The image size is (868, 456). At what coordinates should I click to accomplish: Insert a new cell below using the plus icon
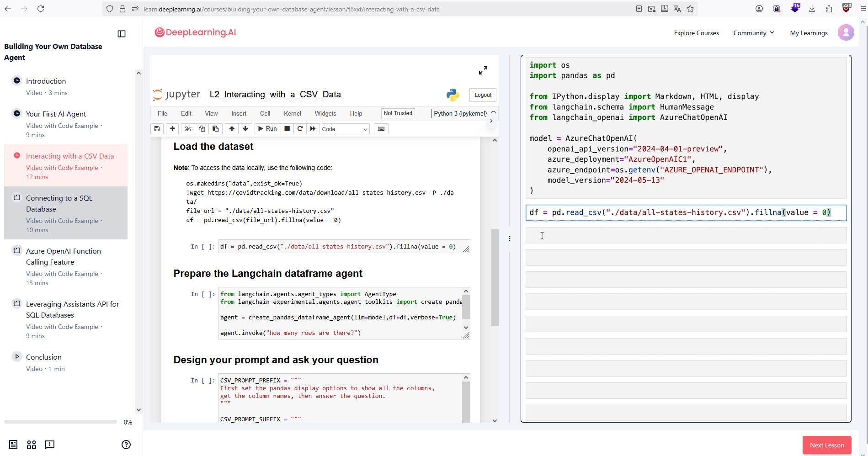click(x=172, y=129)
